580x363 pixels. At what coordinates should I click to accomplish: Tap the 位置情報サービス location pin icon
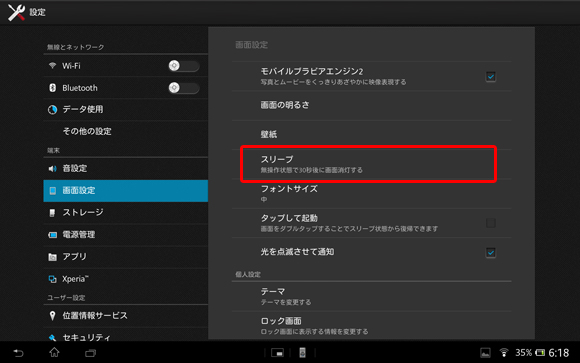pyautogui.click(x=53, y=316)
